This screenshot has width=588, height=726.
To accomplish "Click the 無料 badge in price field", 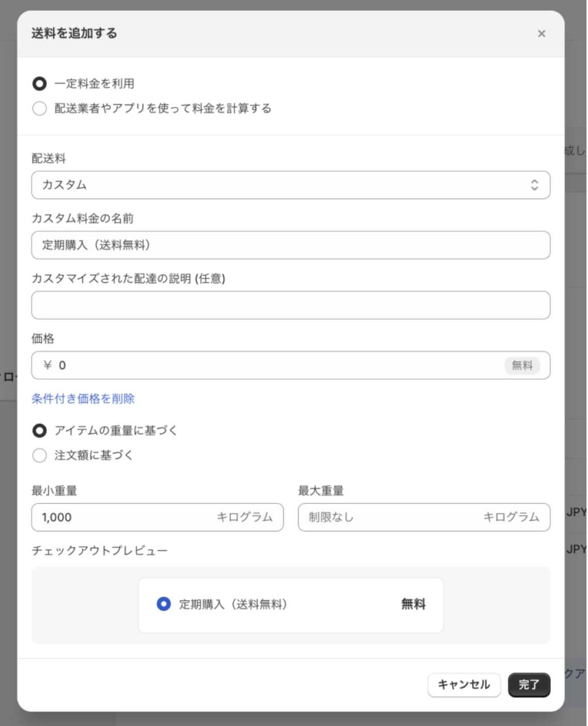I will point(522,366).
